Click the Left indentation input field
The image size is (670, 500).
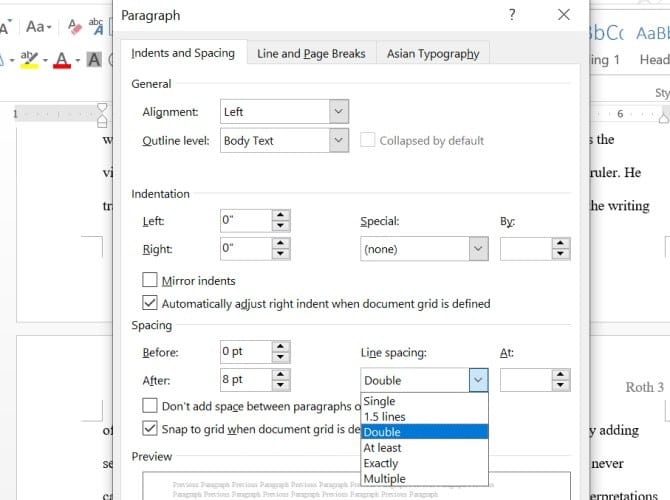click(246, 221)
